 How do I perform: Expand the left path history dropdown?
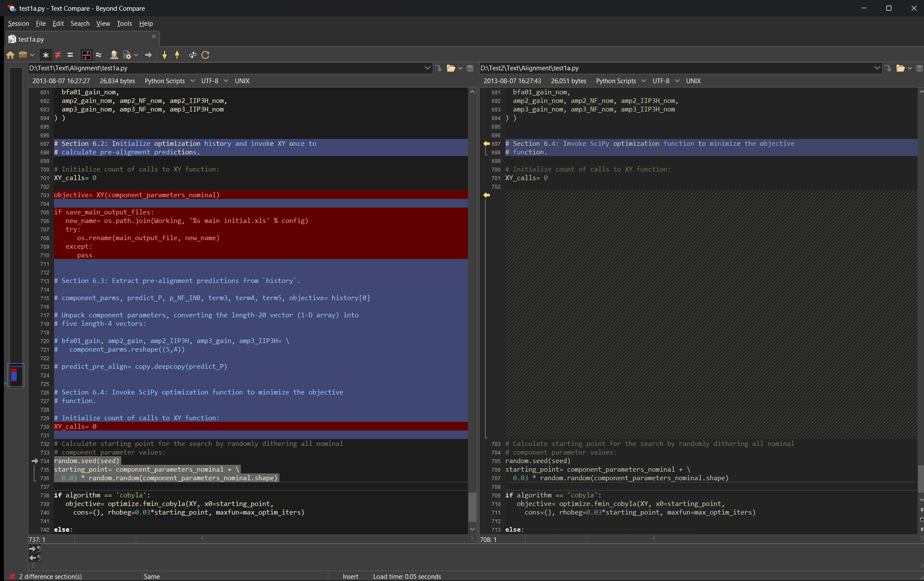click(427, 68)
